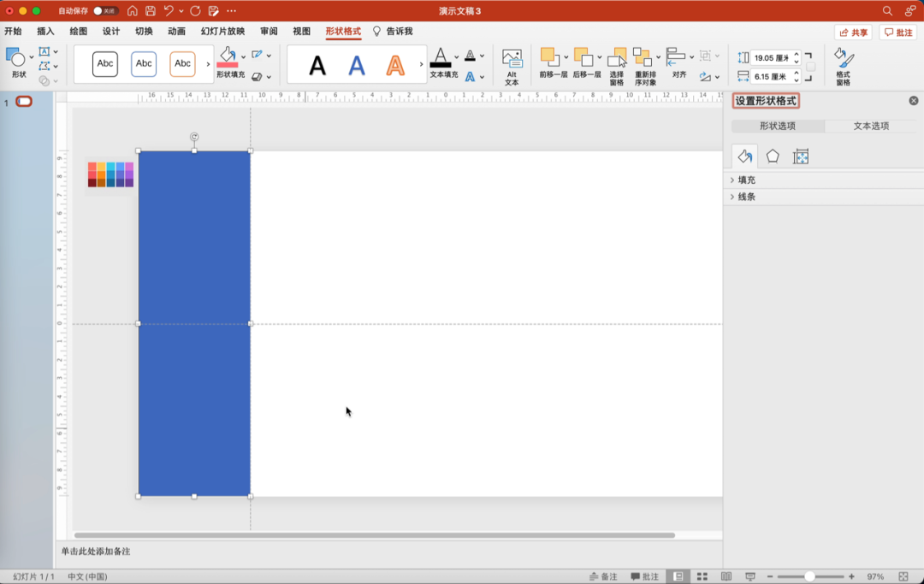The image size is (924, 584).
Task: Click the color palette swatches beside the slide
Action: [110, 174]
